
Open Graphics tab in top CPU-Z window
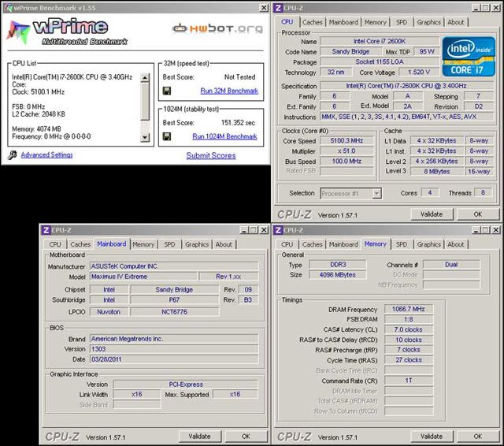pos(428,22)
